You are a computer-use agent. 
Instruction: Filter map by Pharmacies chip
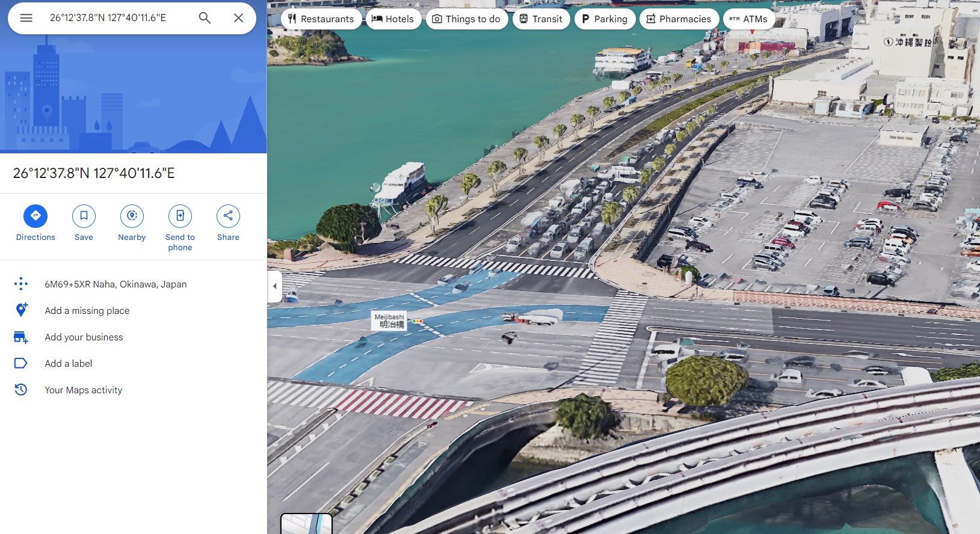[679, 19]
